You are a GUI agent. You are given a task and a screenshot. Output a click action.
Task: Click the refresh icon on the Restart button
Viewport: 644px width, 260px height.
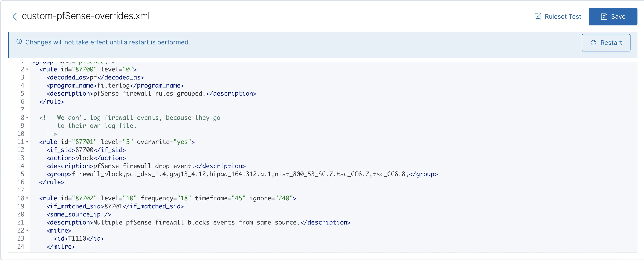coord(593,43)
